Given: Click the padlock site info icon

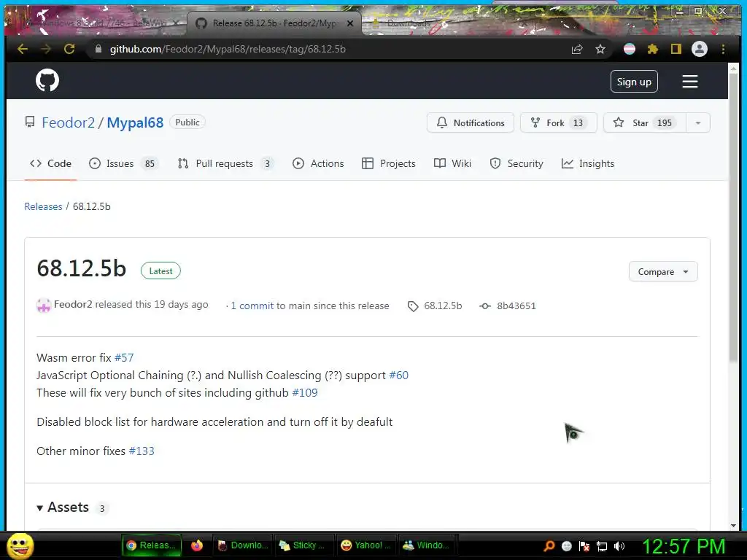Looking at the screenshot, I should 98,49.
